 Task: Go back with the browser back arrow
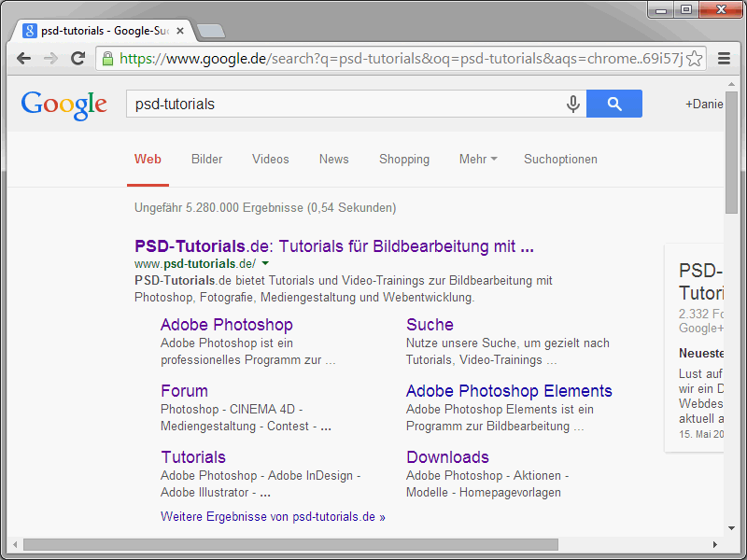click(x=24, y=59)
